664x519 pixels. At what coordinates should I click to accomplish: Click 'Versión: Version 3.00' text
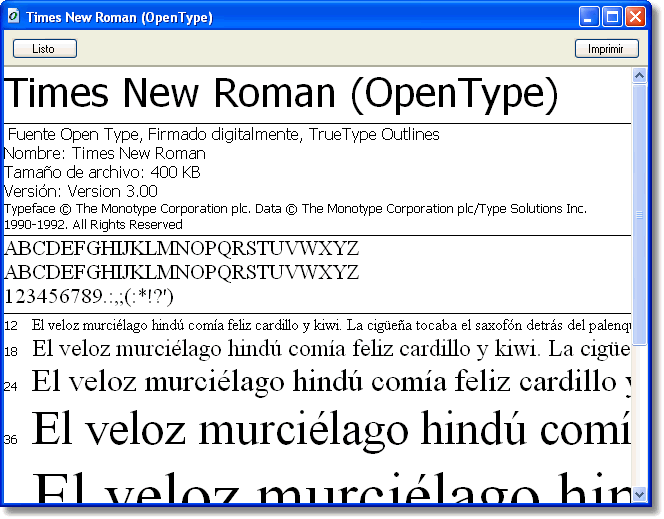click(x=81, y=191)
